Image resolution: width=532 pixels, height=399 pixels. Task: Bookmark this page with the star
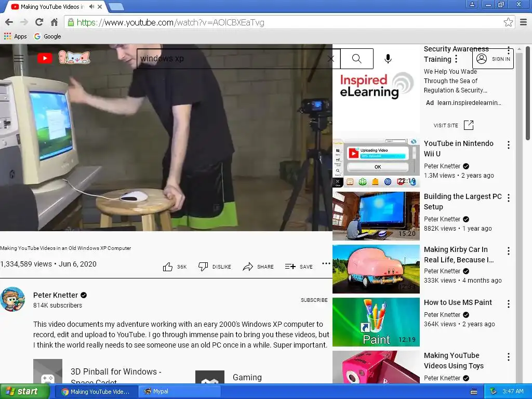(508, 22)
